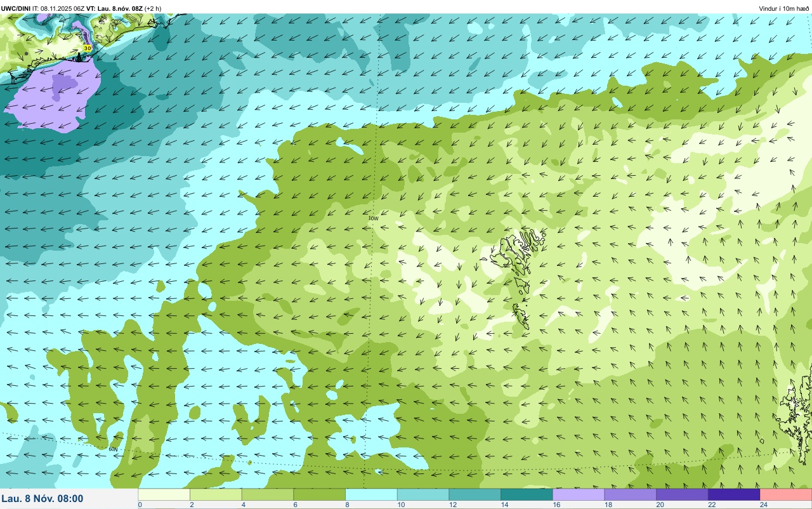Click the 'VT: Lau. 8.nóv. 08Z' valid time text
Viewport: 812px width, 509px height.
pos(114,8)
